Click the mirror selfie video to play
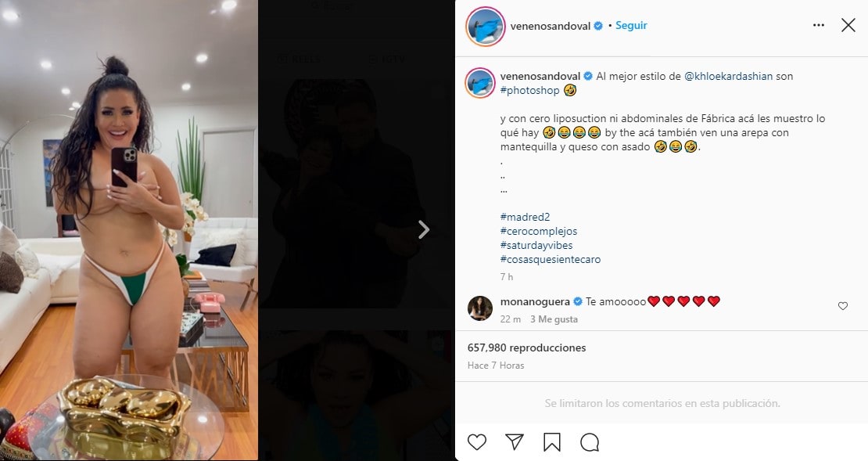Viewport: 868px width, 461px height. (129, 230)
